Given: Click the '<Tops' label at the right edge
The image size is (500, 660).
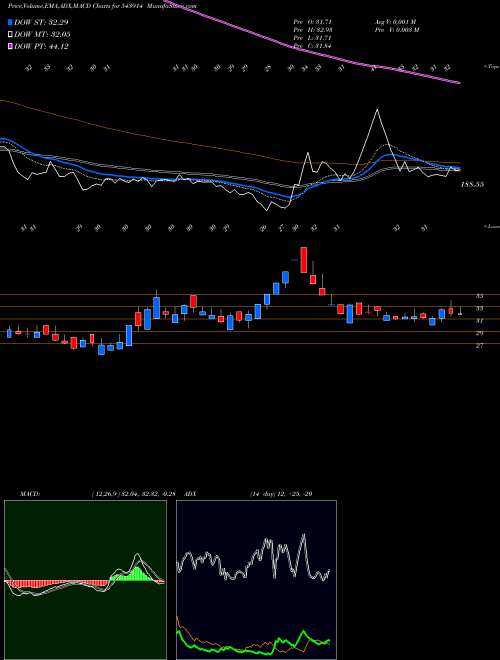Looking at the screenshot, I should [x=491, y=67].
